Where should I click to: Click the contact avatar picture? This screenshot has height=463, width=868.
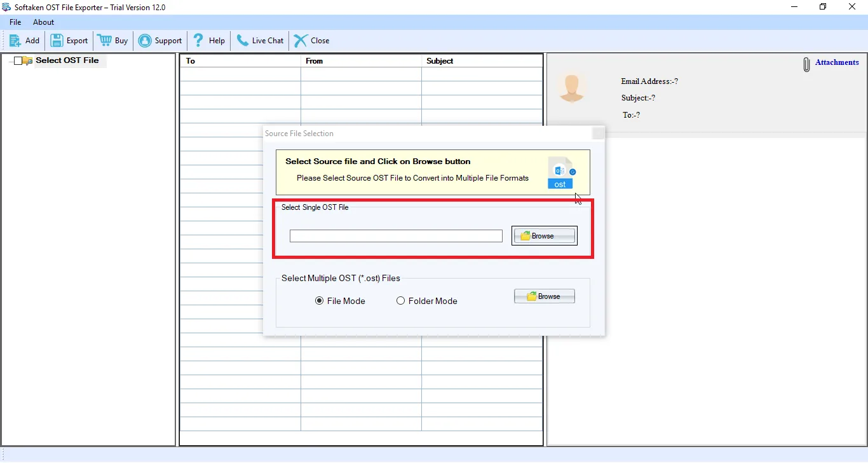[x=572, y=87]
